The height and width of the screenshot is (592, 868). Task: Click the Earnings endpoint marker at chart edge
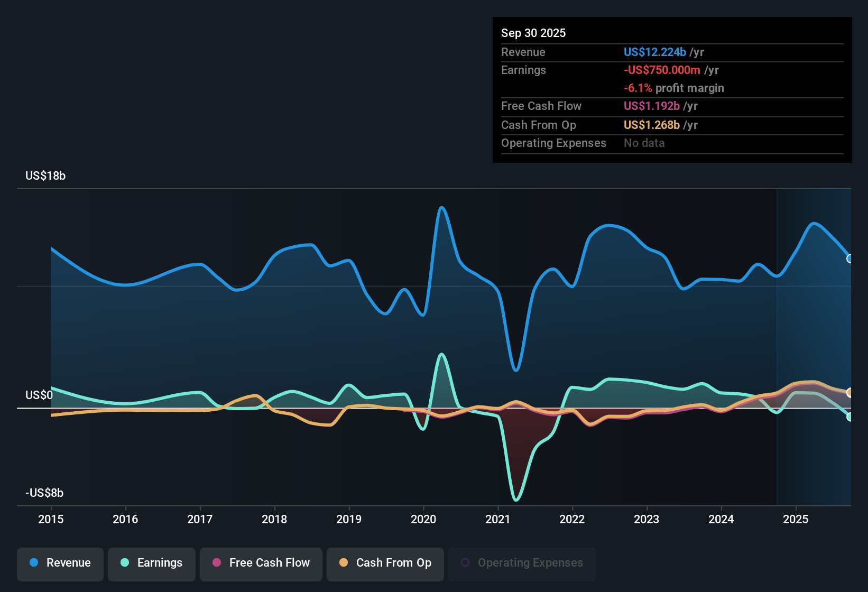[851, 418]
